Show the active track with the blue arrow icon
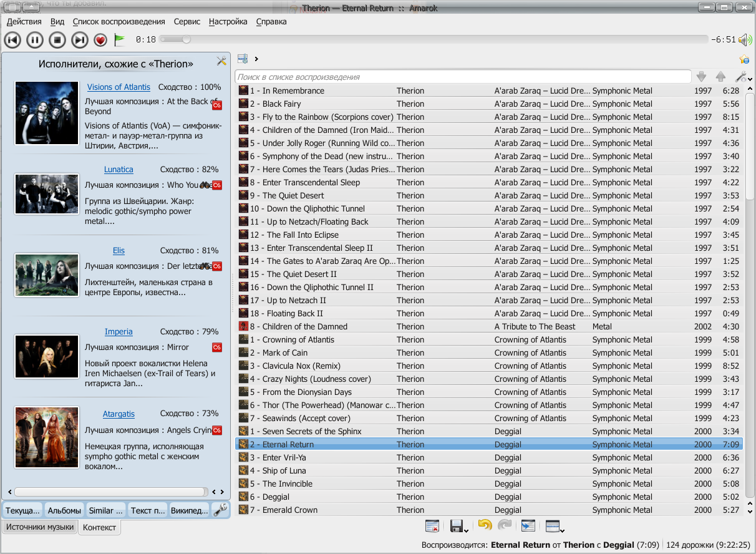Screen dimensions: 756x554 tap(528, 526)
